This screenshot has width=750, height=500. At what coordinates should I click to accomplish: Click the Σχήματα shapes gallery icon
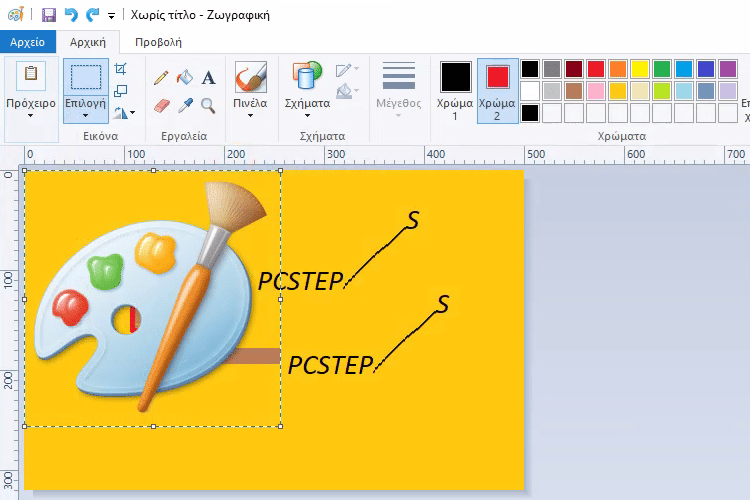pos(307,76)
